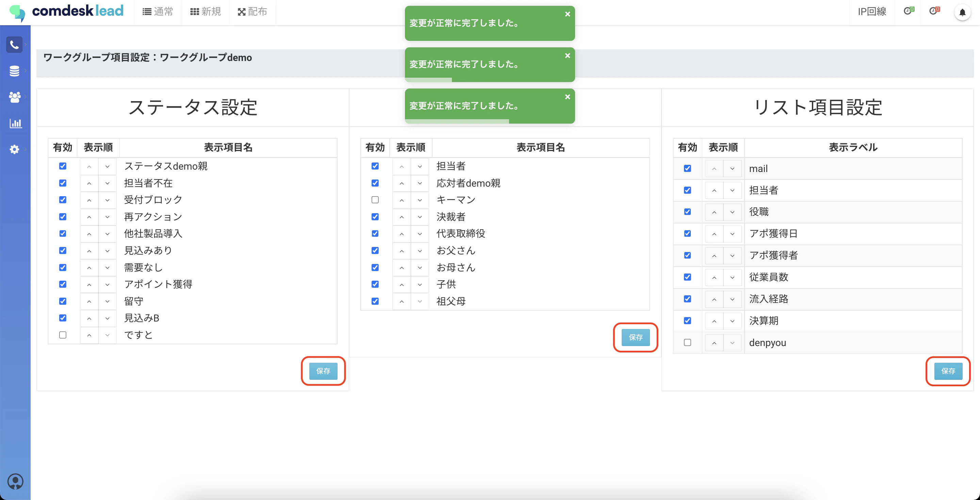Move 従業員数 up in the list order
980x500 pixels.
(714, 278)
